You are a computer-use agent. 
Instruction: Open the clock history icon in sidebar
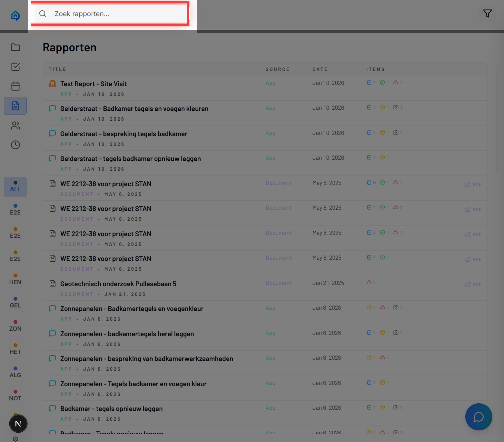pyautogui.click(x=15, y=145)
